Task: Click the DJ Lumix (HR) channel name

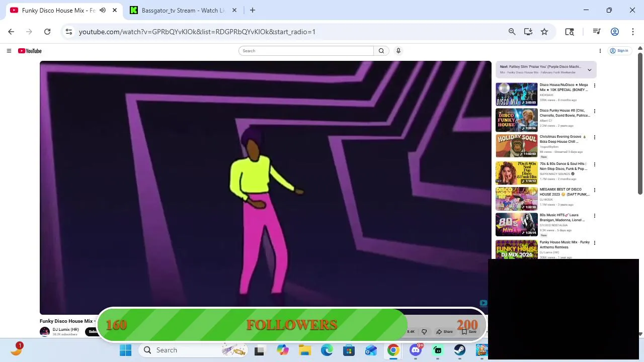Action: (66, 329)
